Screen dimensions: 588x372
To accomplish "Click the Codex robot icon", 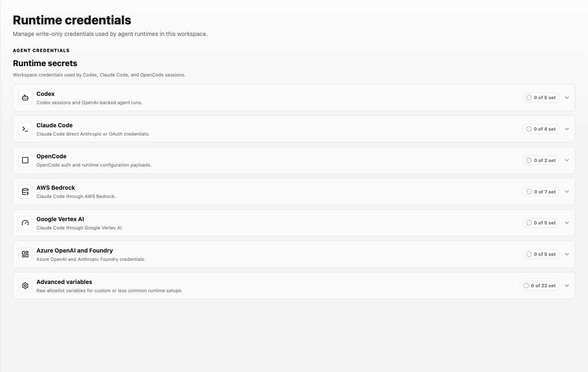I will [x=25, y=98].
